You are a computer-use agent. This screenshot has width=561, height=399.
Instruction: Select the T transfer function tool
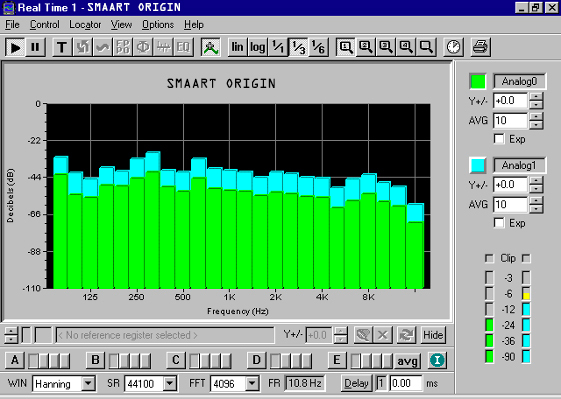coord(62,47)
